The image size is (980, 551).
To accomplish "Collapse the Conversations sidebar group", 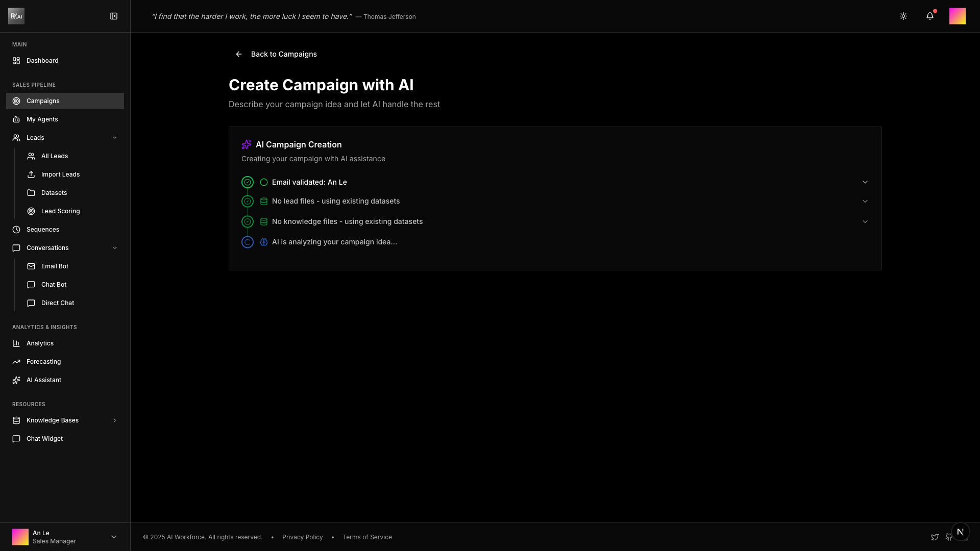I will tap(114, 248).
